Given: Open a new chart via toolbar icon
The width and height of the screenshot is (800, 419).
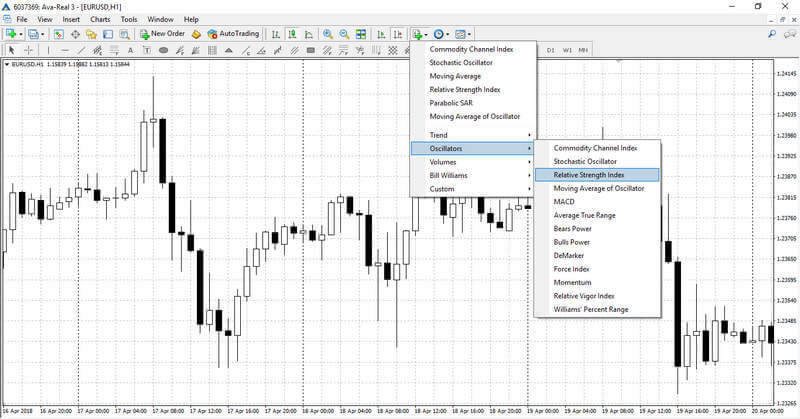Looking at the screenshot, I should click(x=10, y=34).
